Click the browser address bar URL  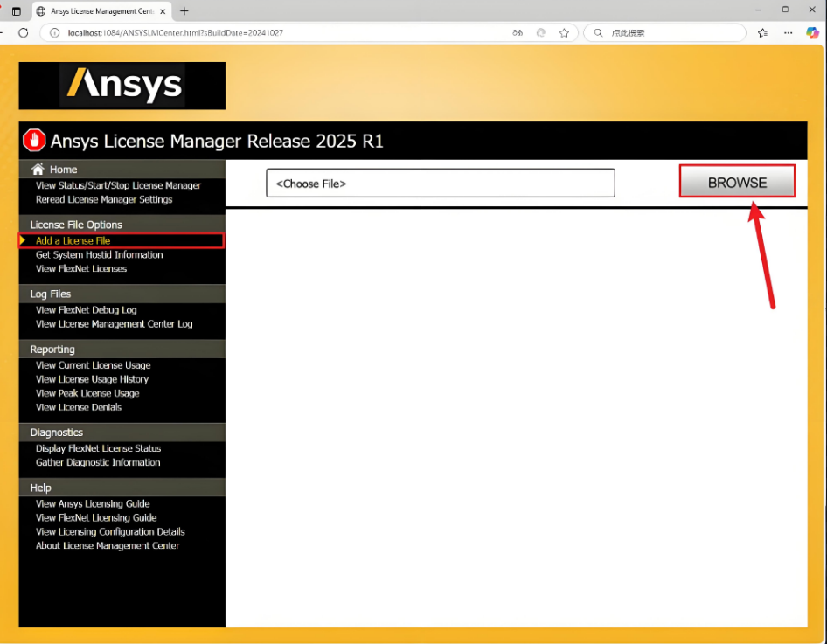[x=175, y=32]
